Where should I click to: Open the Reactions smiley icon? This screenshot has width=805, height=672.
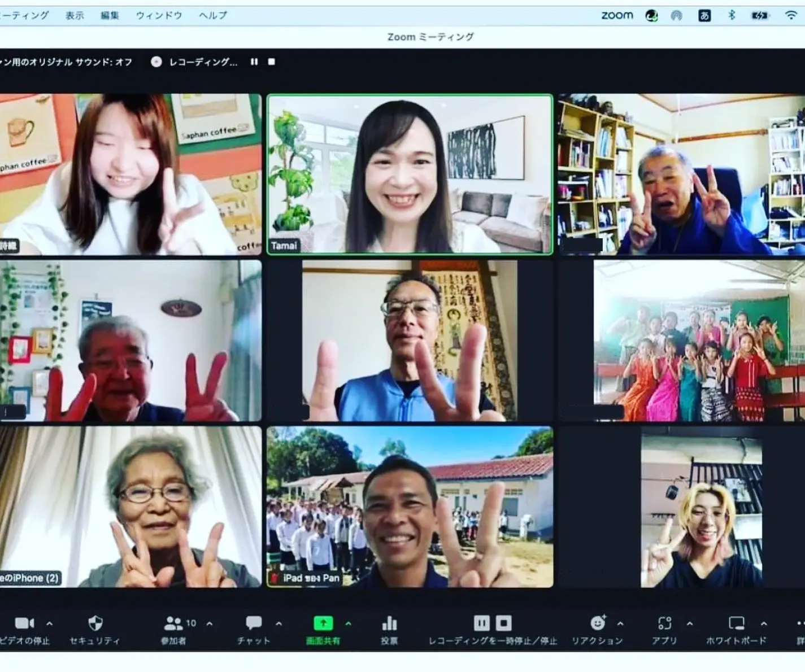pos(597,623)
